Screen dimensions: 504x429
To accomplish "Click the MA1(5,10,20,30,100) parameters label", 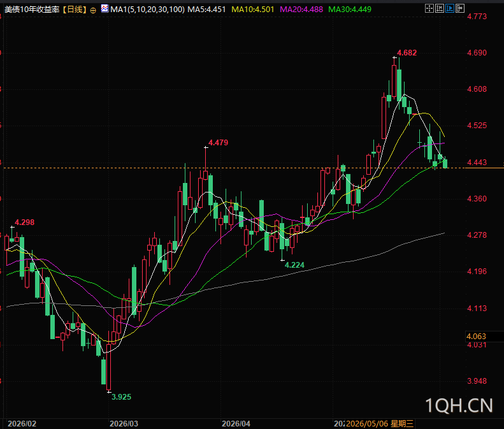I will [148, 10].
